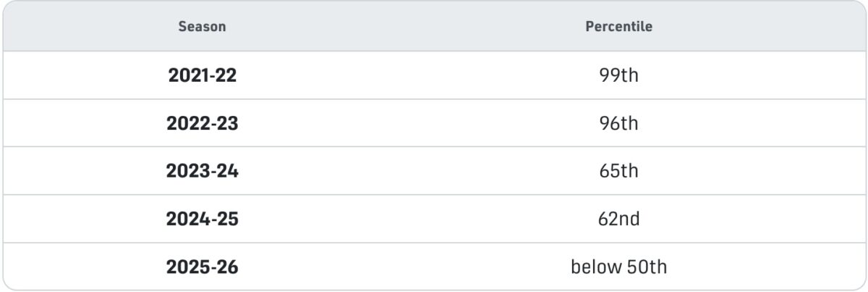Click the most recent season label

click(x=202, y=267)
